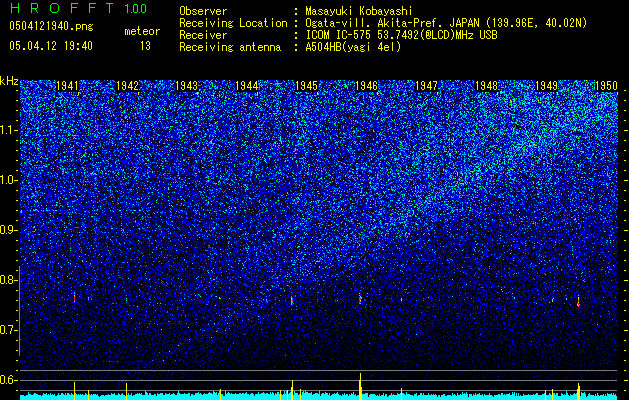Click the 1942 time marker

pyautogui.click(x=127, y=86)
